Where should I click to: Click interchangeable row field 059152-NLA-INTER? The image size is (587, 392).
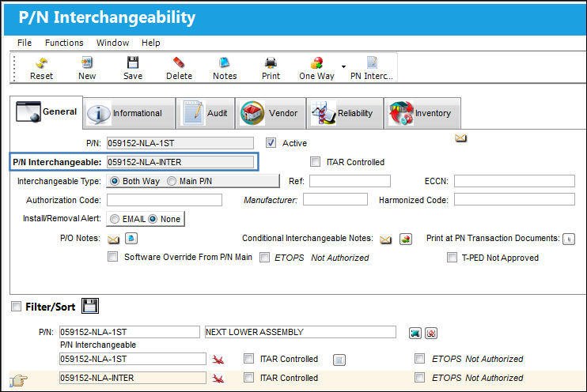[x=133, y=378]
